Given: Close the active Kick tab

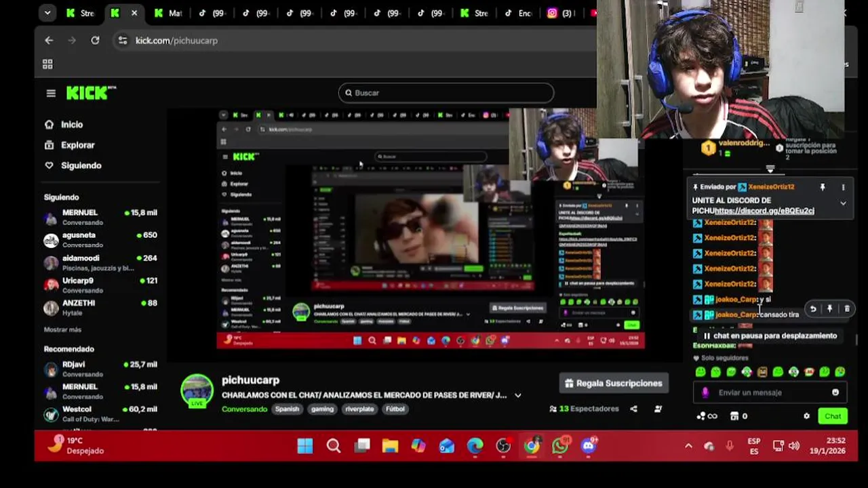Looking at the screenshot, I should 134,13.
